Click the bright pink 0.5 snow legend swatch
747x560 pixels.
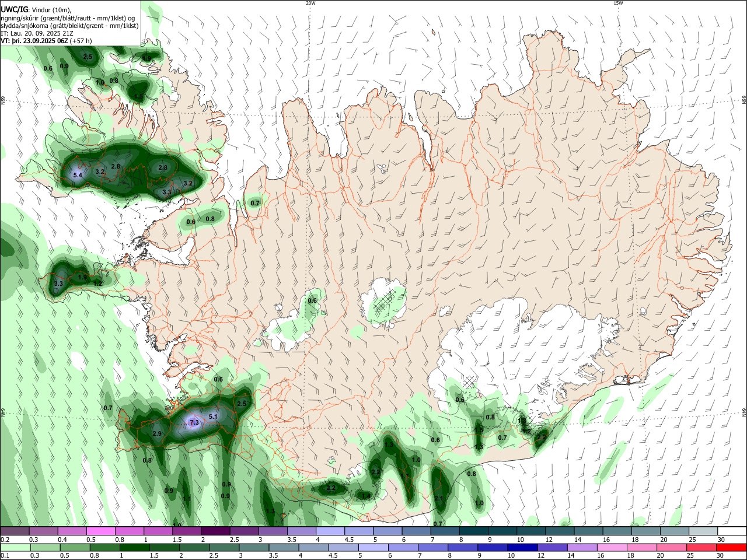click(x=101, y=531)
